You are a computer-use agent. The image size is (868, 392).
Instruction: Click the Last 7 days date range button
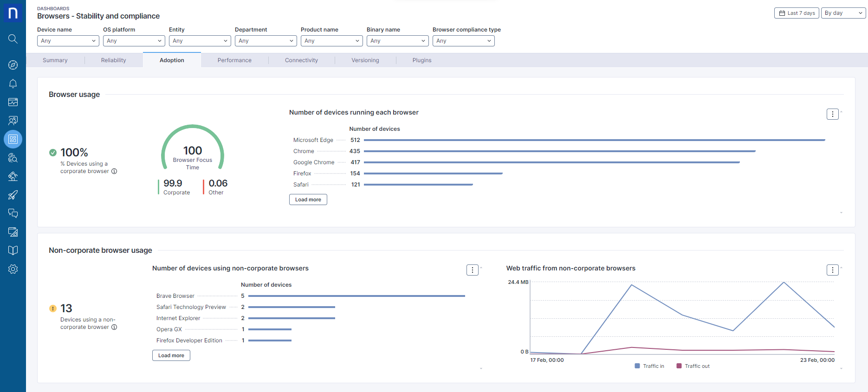[x=797, y=13]
